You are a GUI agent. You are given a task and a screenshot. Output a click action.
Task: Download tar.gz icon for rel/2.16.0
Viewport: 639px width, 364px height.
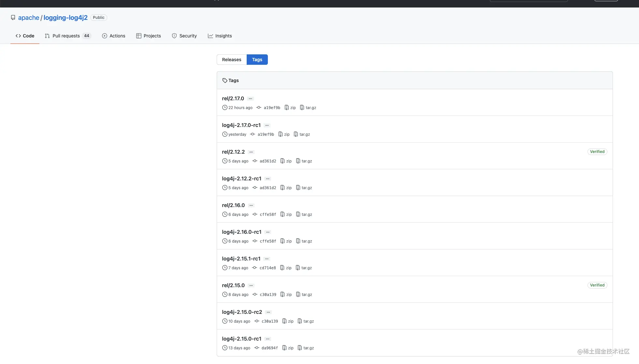point(298,214)
